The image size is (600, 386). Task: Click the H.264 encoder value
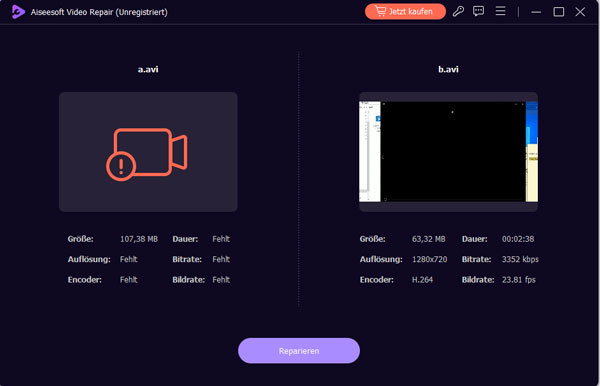[x=422, y=280]
